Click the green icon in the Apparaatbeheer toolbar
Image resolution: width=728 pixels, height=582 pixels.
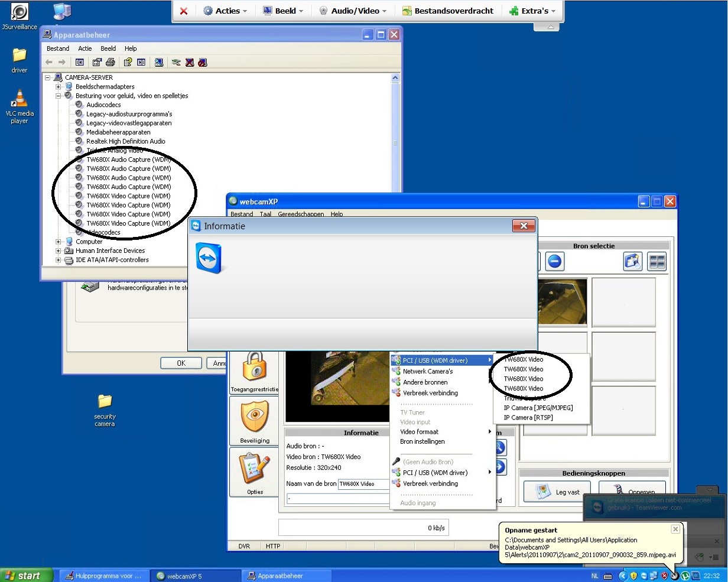coord(176,62)
